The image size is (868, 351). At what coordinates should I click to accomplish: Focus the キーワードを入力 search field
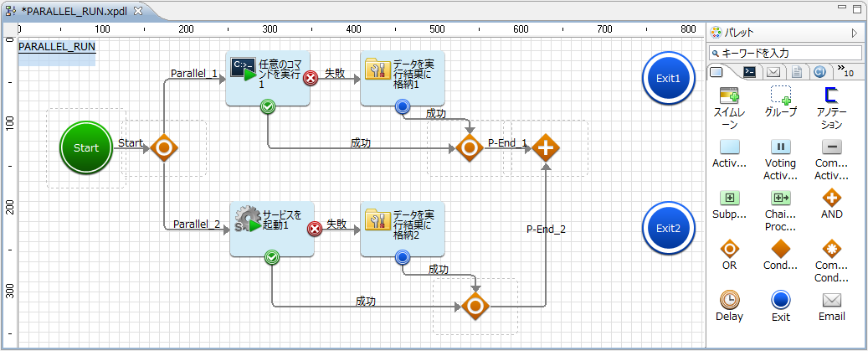click(x=785, y=53)
